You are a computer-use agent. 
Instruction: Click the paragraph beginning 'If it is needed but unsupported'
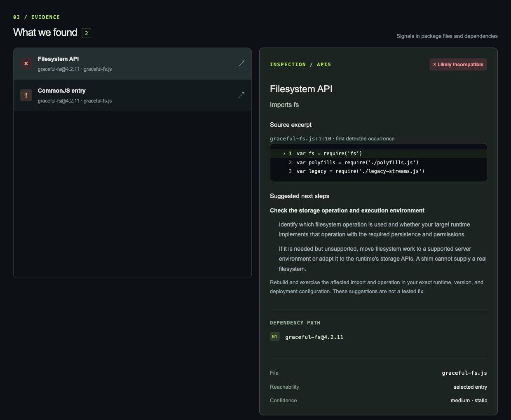pyautogui.click(x=383, y=259)
